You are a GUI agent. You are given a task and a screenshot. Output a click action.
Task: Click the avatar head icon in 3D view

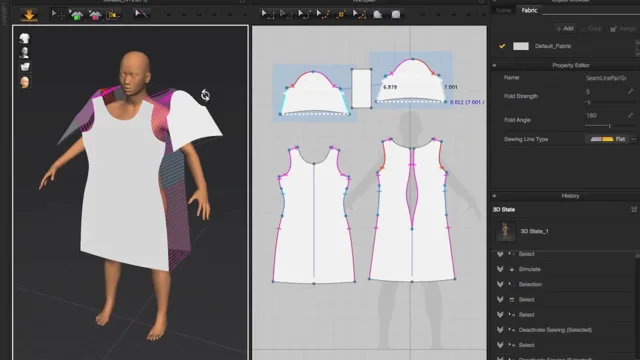(x=24, y=82)
